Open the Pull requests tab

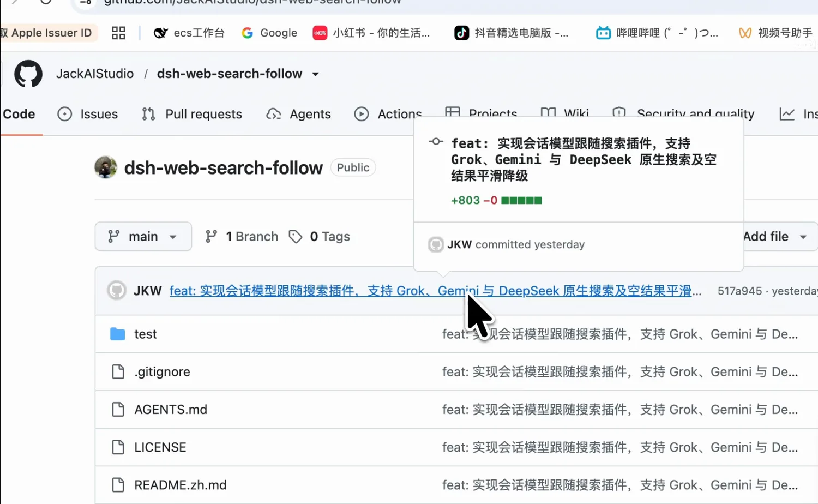coord(192,114)
